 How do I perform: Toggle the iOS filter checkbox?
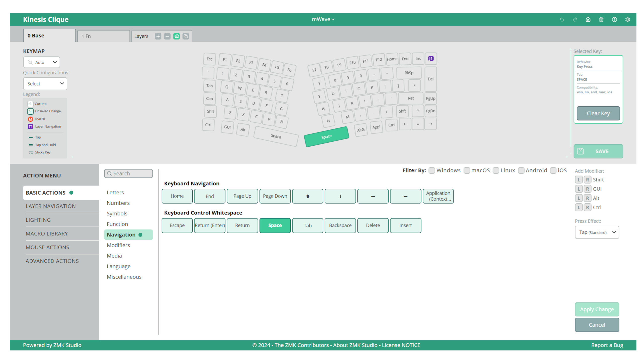click(553, 170)
